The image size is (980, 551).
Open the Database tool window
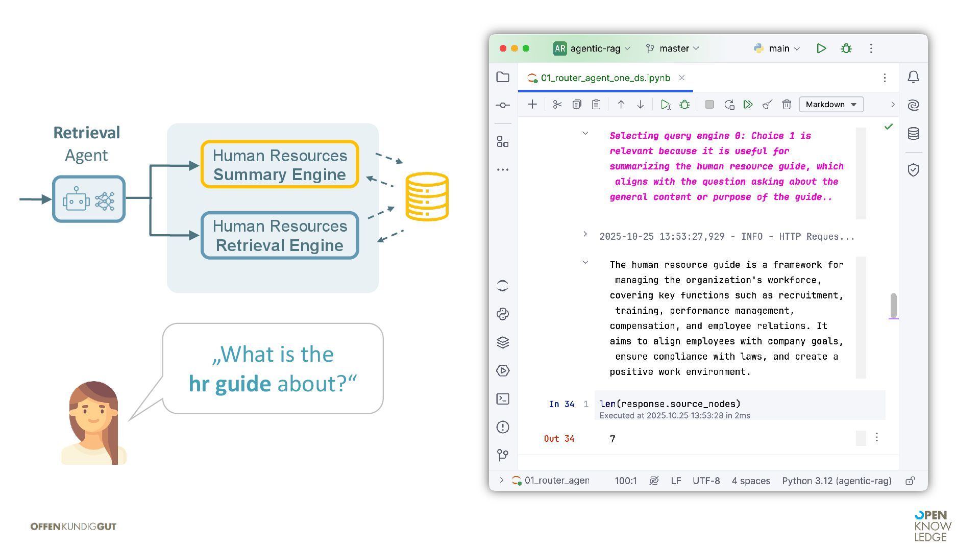(x=913, y=134)
